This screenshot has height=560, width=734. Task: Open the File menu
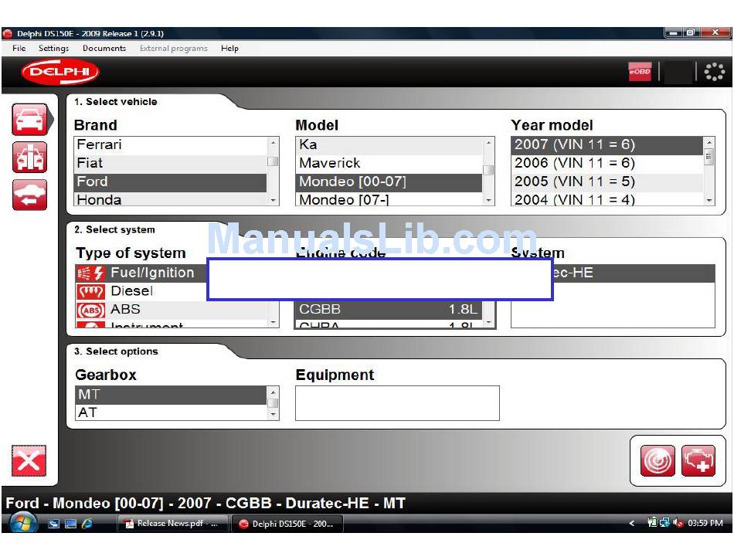click(19, 48)
